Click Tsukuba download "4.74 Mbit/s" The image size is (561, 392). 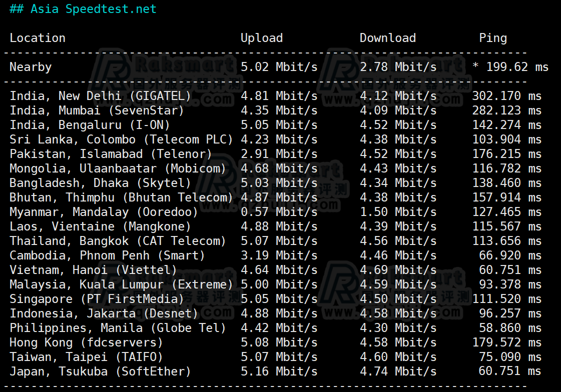[398, 371]
